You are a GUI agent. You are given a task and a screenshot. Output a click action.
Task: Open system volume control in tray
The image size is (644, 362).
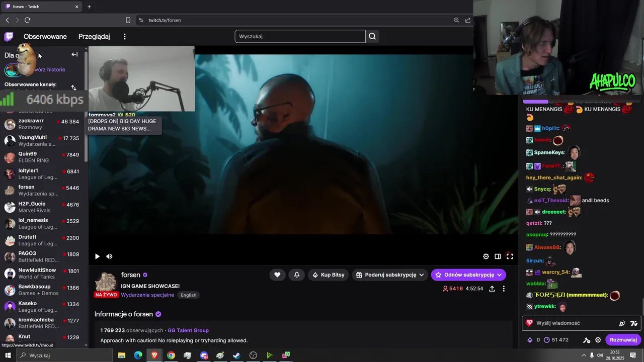point(600,355)
